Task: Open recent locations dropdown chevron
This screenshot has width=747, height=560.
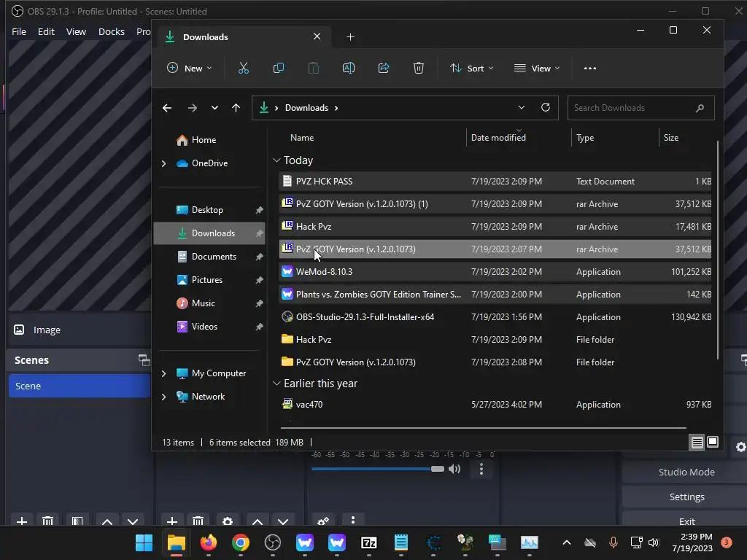Action: pyautogui.click(x=214, y=108)
